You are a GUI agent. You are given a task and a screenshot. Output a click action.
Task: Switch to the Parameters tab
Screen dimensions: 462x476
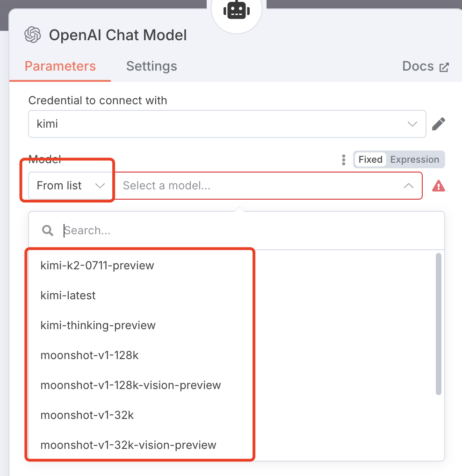[60, 66]
